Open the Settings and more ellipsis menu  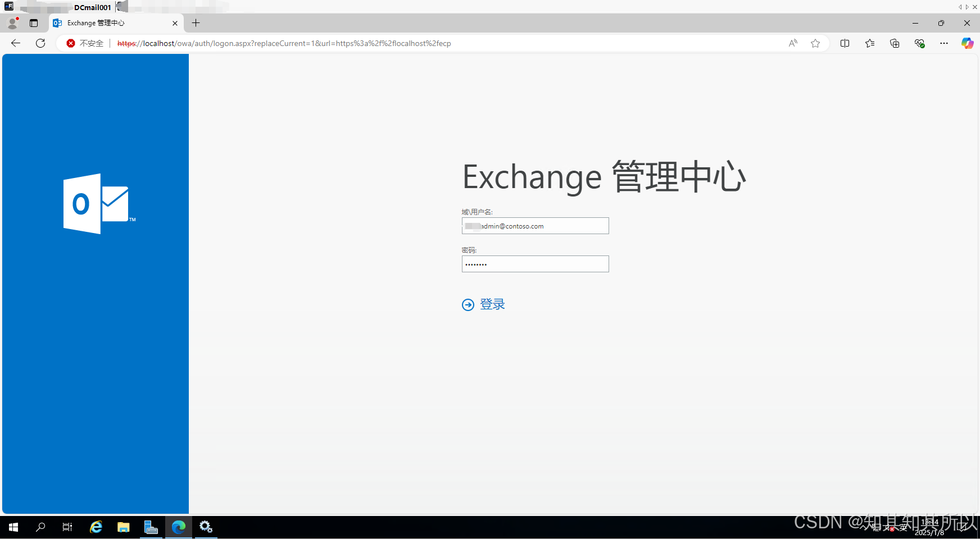tap(944, 43)
